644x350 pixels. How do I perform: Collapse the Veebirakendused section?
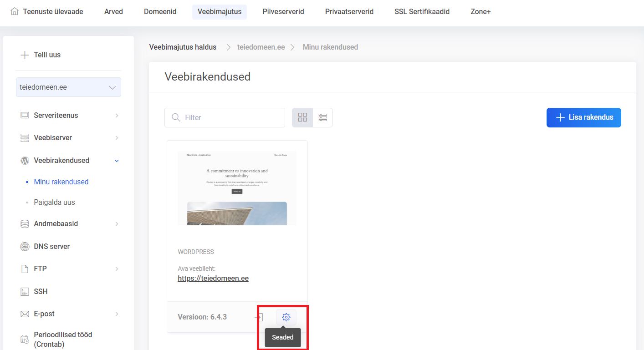click(117, 161)
